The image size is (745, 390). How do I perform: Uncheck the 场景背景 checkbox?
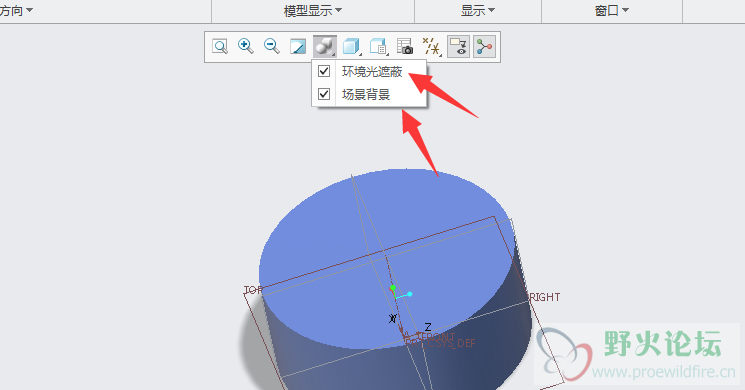point(324,94)
